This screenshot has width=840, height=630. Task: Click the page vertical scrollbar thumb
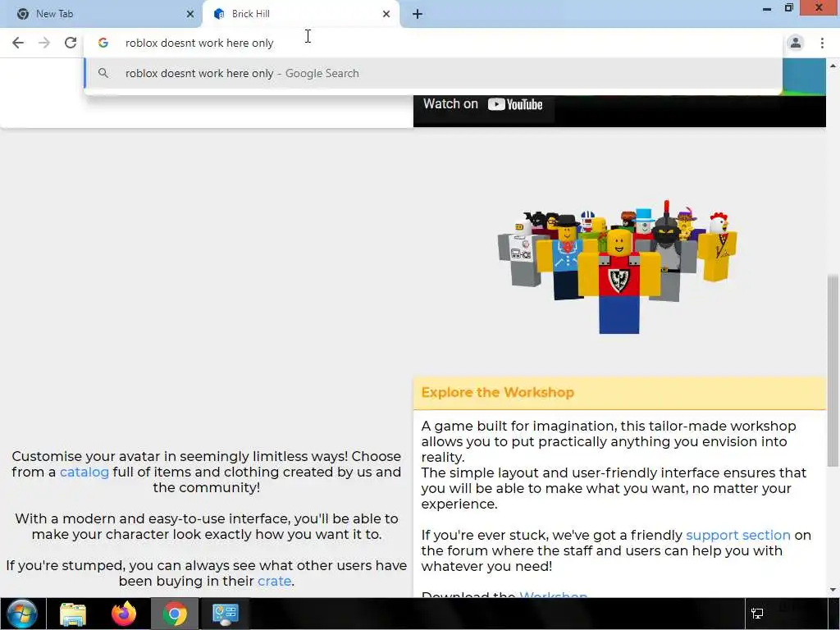833,370
